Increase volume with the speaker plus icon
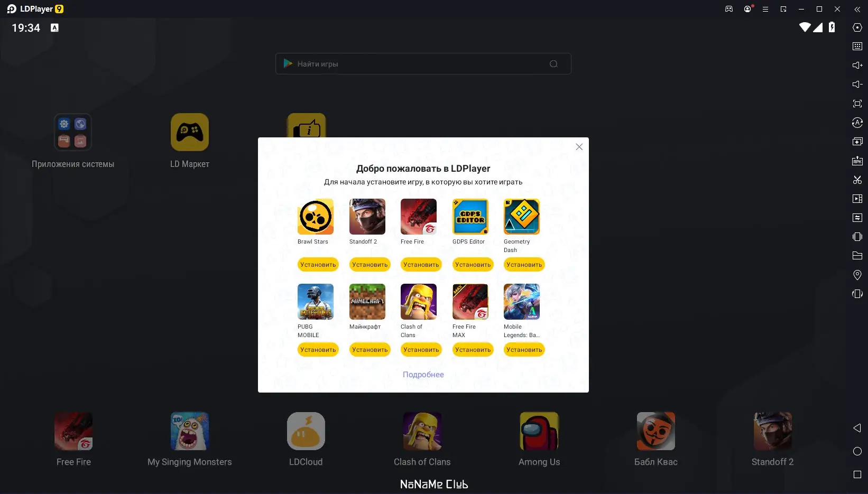This screenshot has width=868, height=494. point(857,66)
